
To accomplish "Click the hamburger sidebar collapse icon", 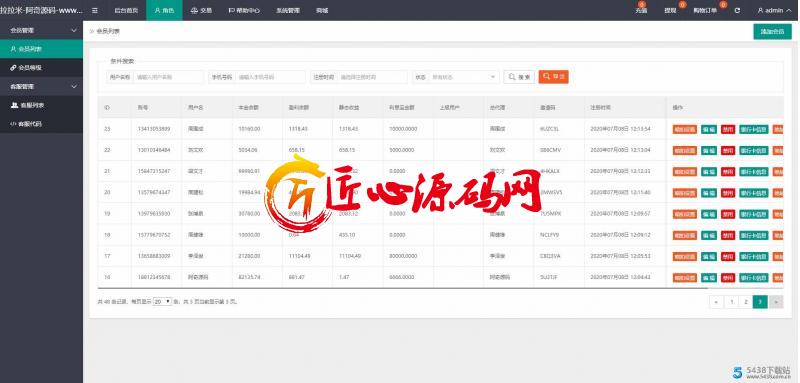I will pos(95,10).
